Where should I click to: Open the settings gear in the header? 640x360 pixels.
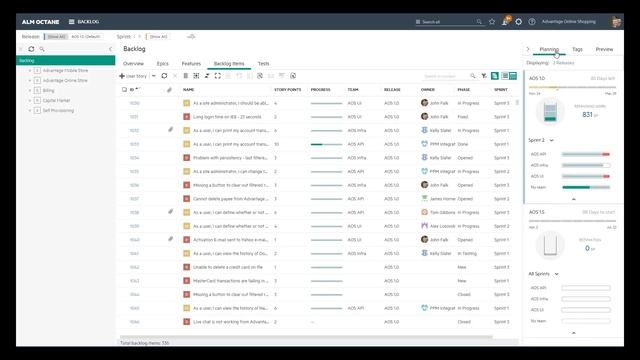pyautogui.click(x=518, y=22)
